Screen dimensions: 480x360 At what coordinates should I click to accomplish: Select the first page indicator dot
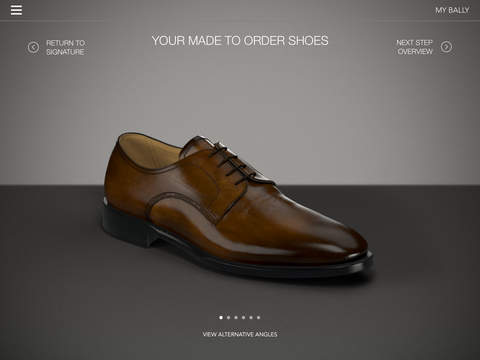pos(221,317)
